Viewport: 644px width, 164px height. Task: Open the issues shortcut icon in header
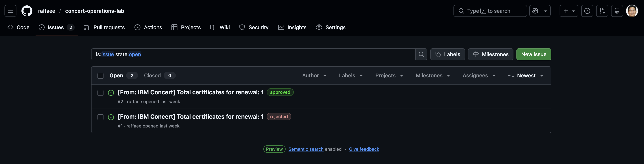(x=587, y=11)
